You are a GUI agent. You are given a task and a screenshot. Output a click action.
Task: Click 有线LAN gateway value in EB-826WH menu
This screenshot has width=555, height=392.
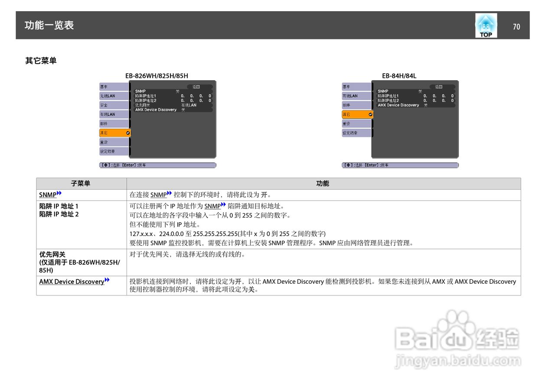[x=189, y=105]
